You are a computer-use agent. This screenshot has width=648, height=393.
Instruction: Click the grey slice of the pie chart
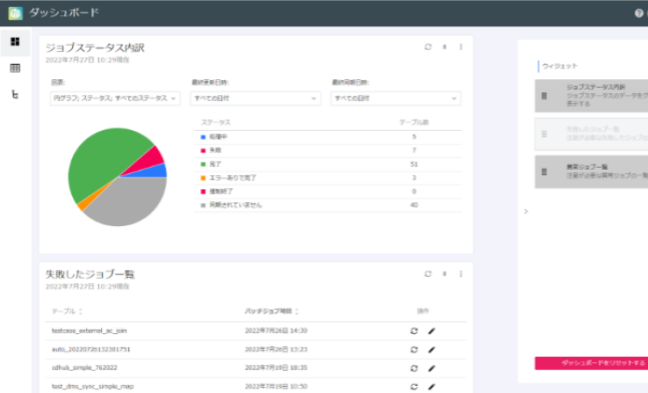(x=128, y=202)
